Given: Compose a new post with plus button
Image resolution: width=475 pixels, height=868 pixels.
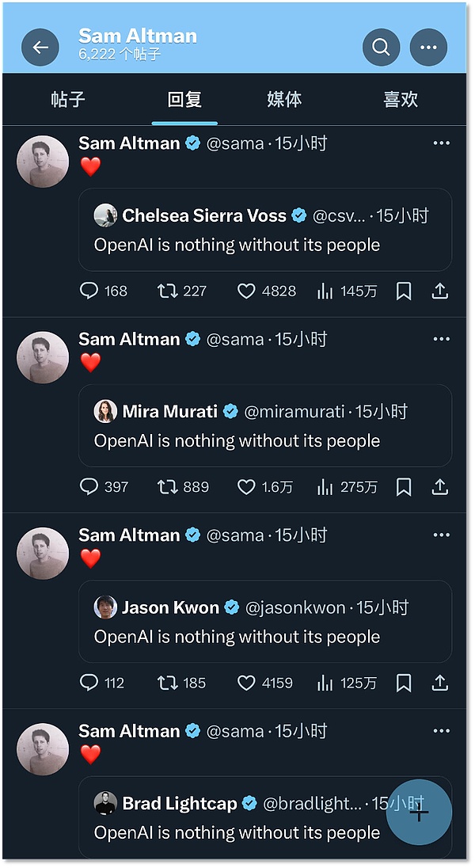Looking at the screenshot, I should point(419,813).
